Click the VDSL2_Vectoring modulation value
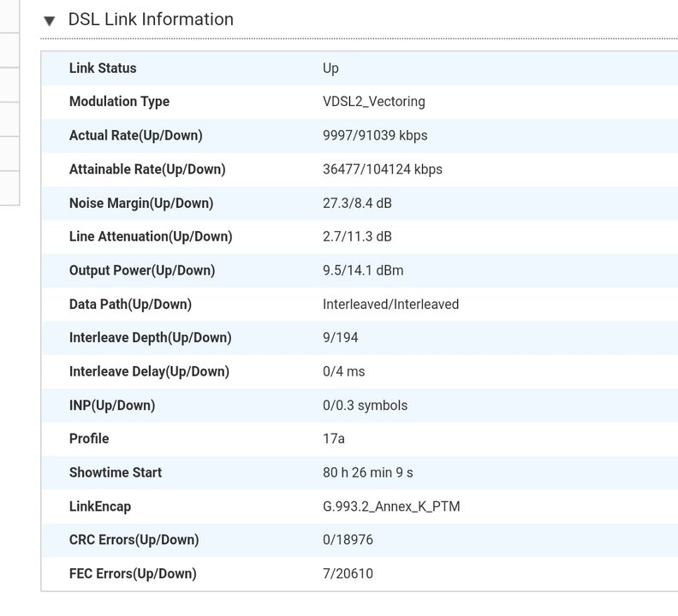The image size is (678, 616). (x=374, y=102)
